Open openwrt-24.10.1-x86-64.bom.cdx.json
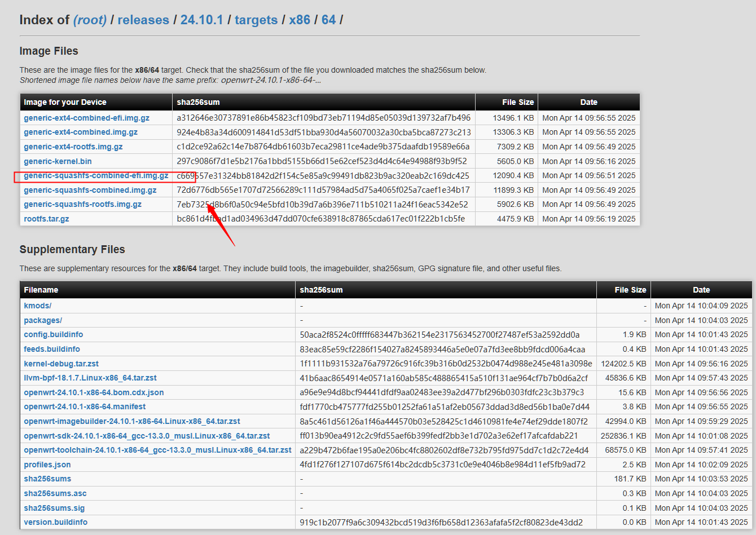This screenshot has height=535, width=756. point(94,392)
